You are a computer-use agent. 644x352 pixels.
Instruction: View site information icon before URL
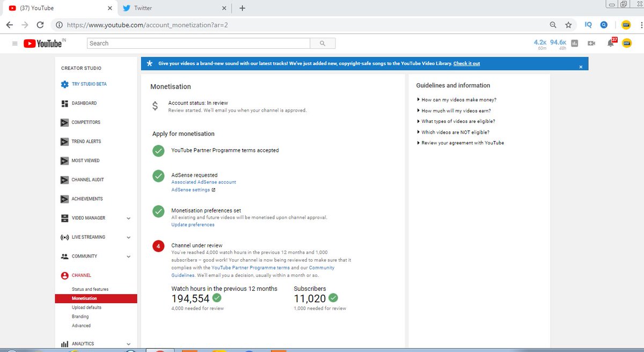tap(58, 25)
